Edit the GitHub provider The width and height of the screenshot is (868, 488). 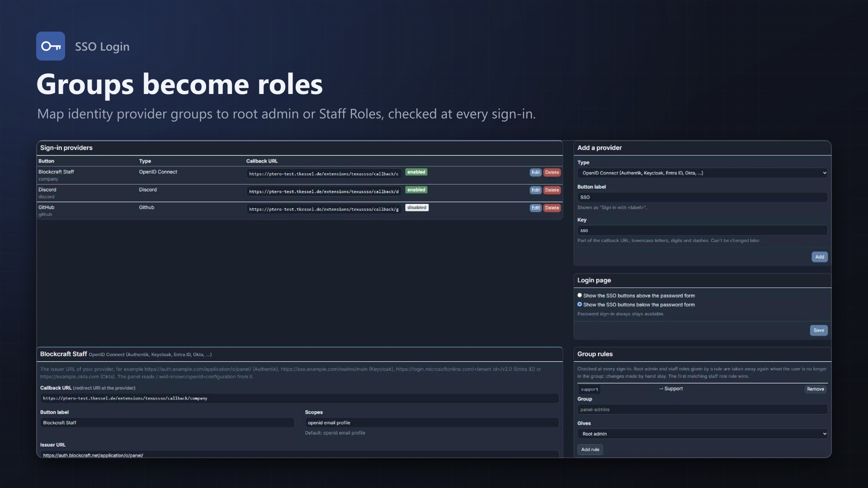point(535,208)
